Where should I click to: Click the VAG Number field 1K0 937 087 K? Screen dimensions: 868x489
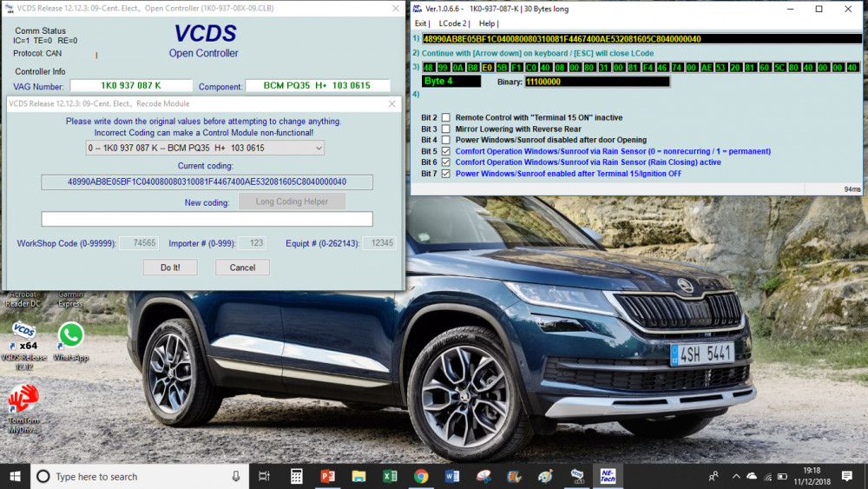point(131,86)
